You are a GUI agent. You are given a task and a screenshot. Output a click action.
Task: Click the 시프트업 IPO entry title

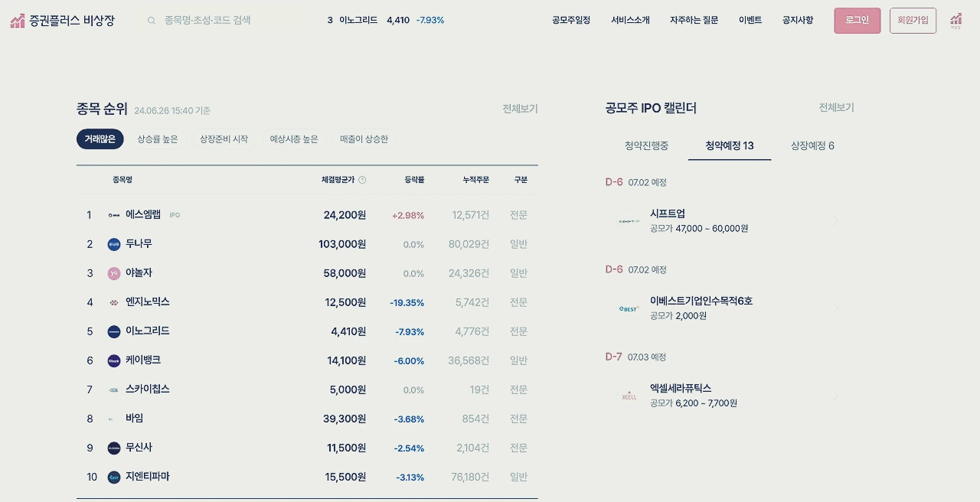pos(668,214)
